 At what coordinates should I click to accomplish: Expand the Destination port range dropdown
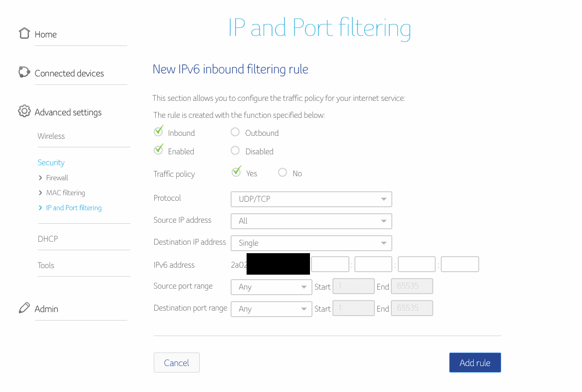271,309
